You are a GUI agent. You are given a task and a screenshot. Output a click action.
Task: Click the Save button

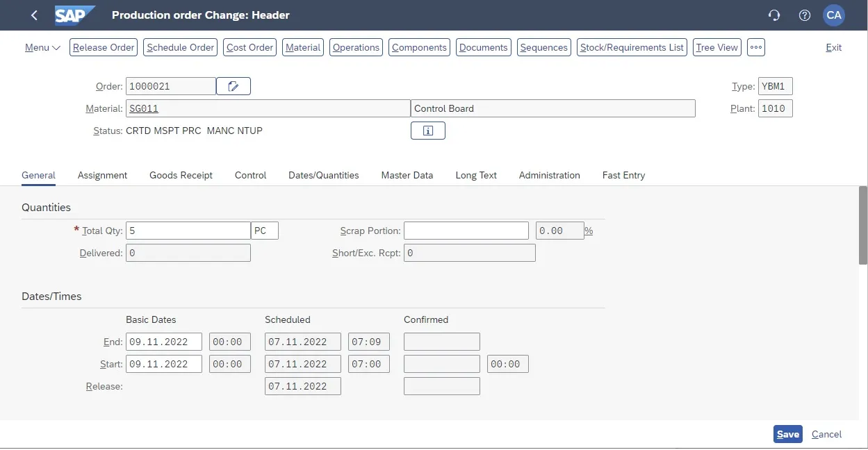787,434
